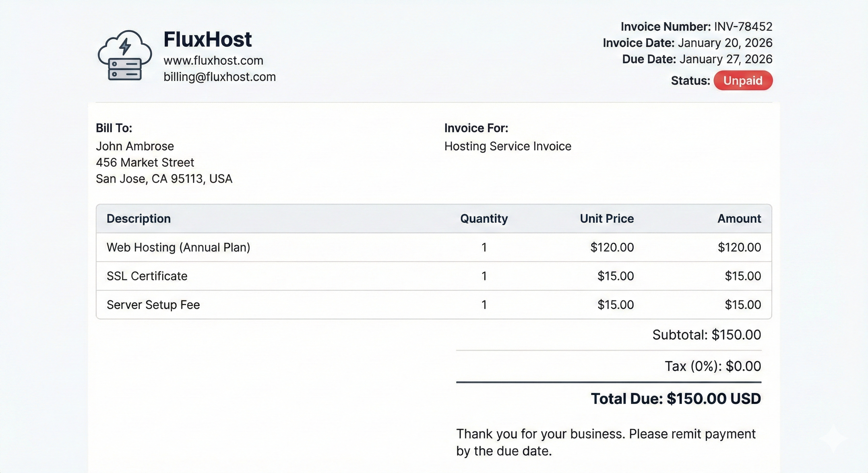
Task: Select the Server Setup Fee line item
Action: [x=153, y=305]
